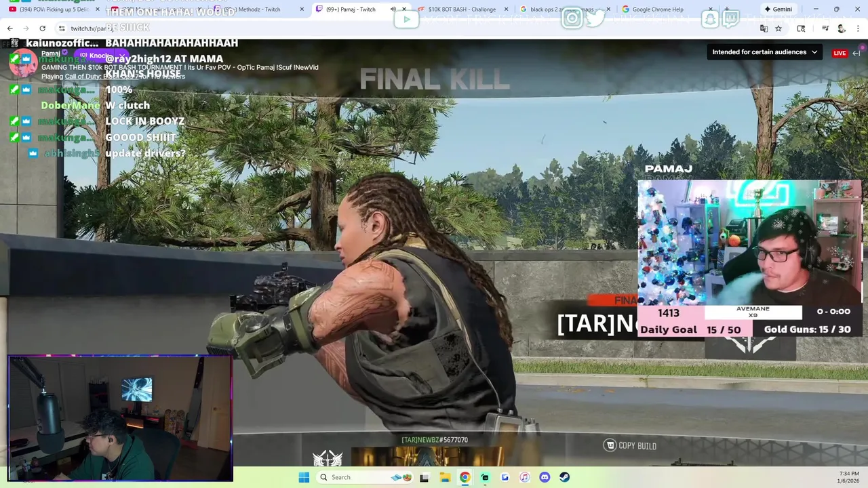Mute audio icon on Pamaj Twitch tab
868x488 pixels.
click(x=393, y=9)
